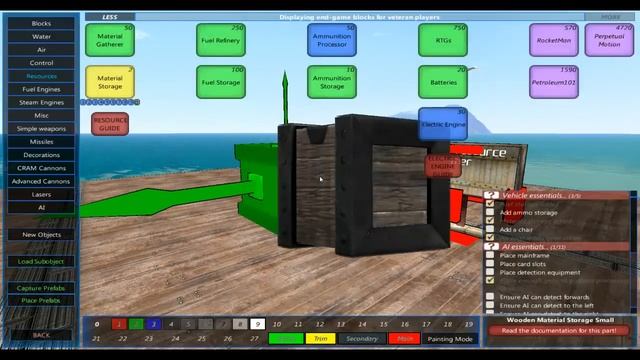Check Ensure AI can detect to the left
Image resolution: width=640 pixels, height=360 pixels.
click(490, 305)
